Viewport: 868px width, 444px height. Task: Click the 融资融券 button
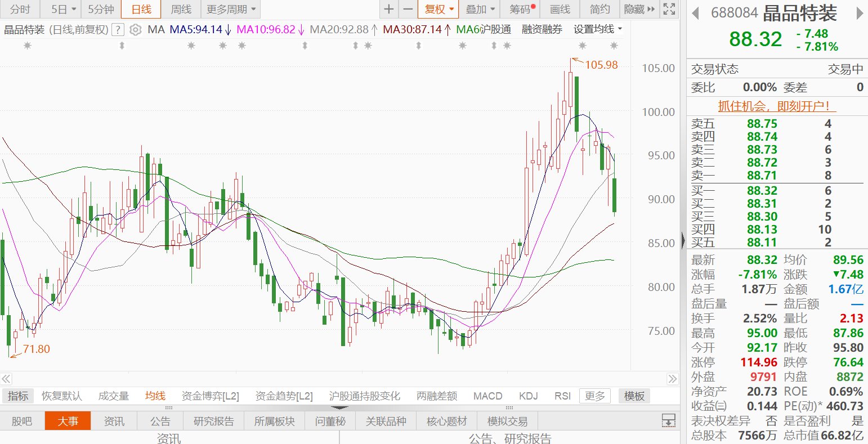click(x=542, y=29)
